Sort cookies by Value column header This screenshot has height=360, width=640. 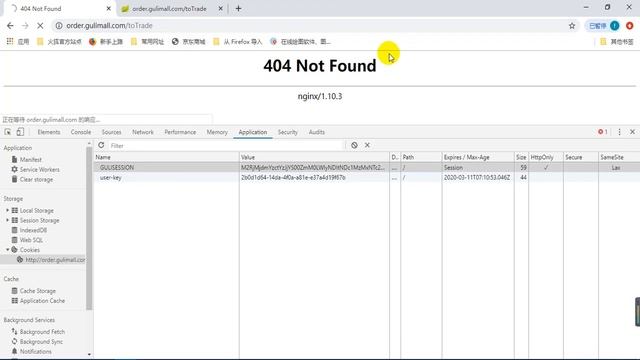point(314,157)
